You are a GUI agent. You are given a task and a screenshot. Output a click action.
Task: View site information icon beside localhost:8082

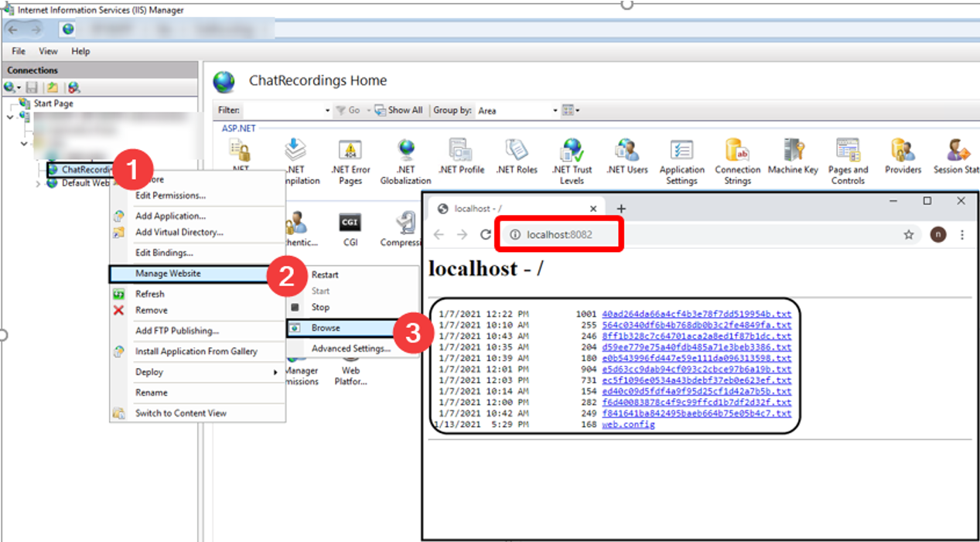(515, 234)
